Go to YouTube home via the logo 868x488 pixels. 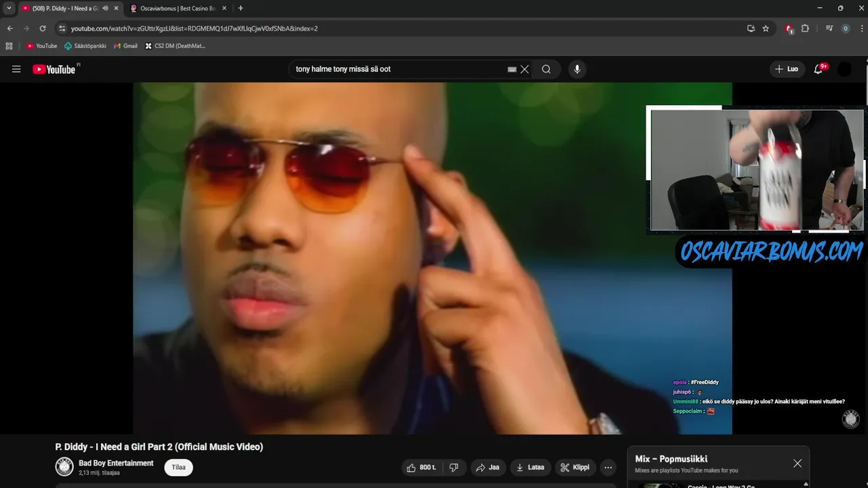coord(54,69)
